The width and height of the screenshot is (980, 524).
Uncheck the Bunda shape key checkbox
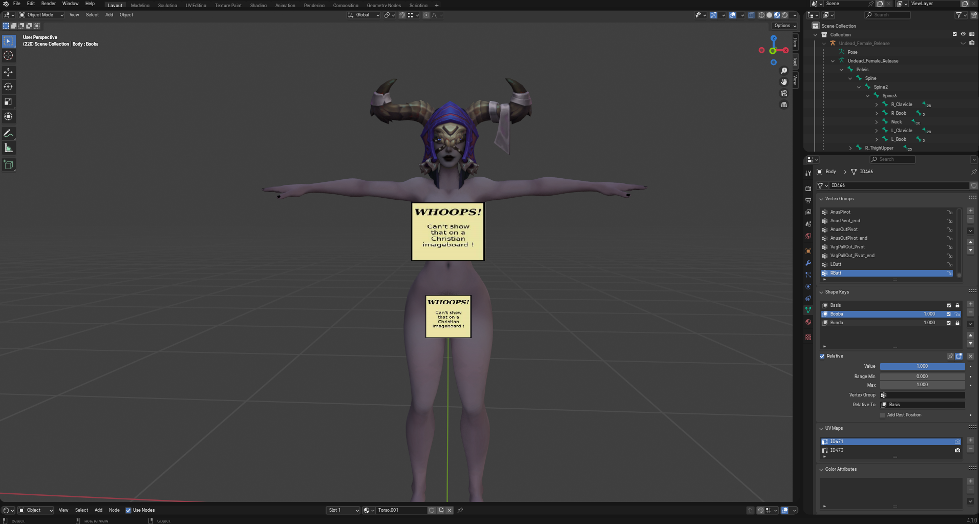[x=948, y=323]
